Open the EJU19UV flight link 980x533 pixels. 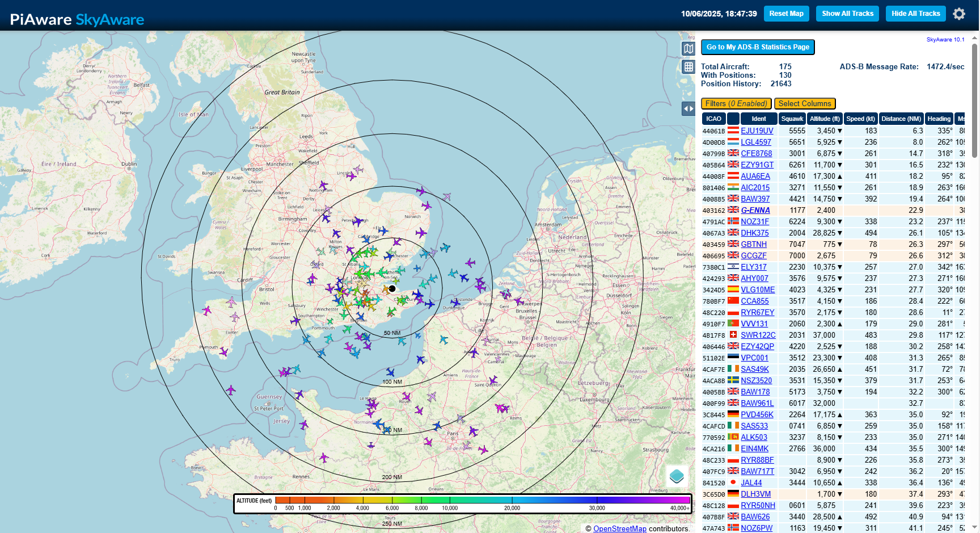coord(757,131)
